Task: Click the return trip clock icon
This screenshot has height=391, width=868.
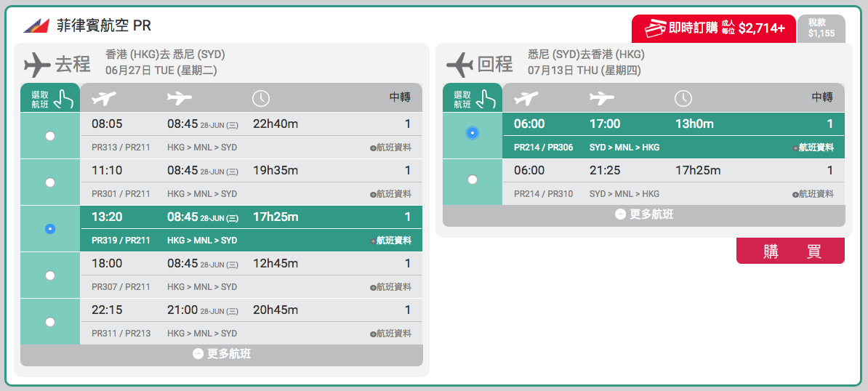Action: tap(683, 98)
